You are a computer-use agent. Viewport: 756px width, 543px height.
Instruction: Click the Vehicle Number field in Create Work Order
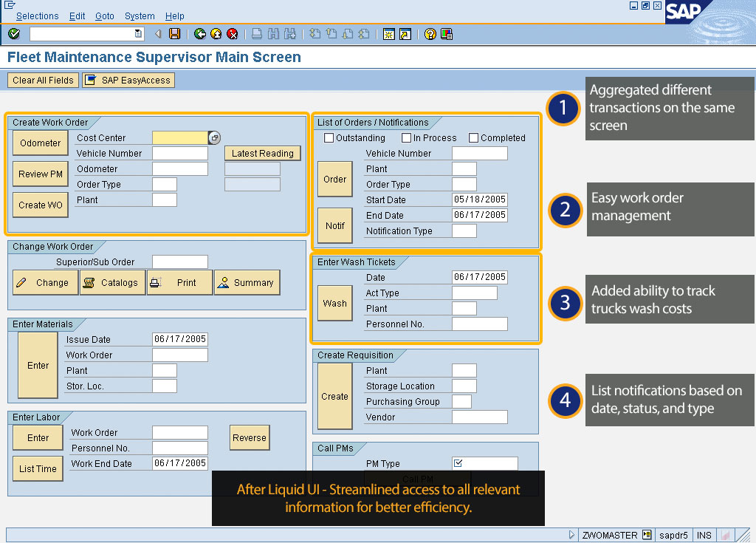point(180,154)
